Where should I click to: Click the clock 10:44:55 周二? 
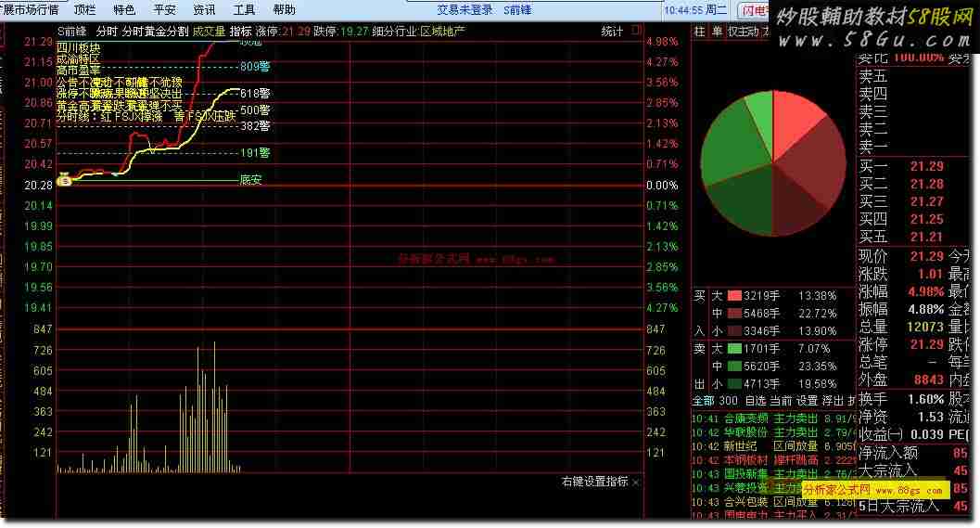tap(695, 10)
